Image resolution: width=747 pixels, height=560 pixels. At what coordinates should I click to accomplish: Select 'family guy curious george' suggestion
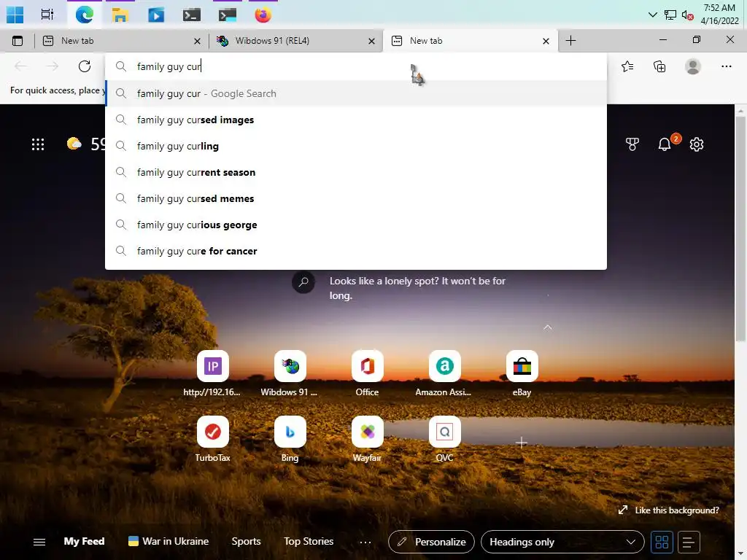pos(356,225)
